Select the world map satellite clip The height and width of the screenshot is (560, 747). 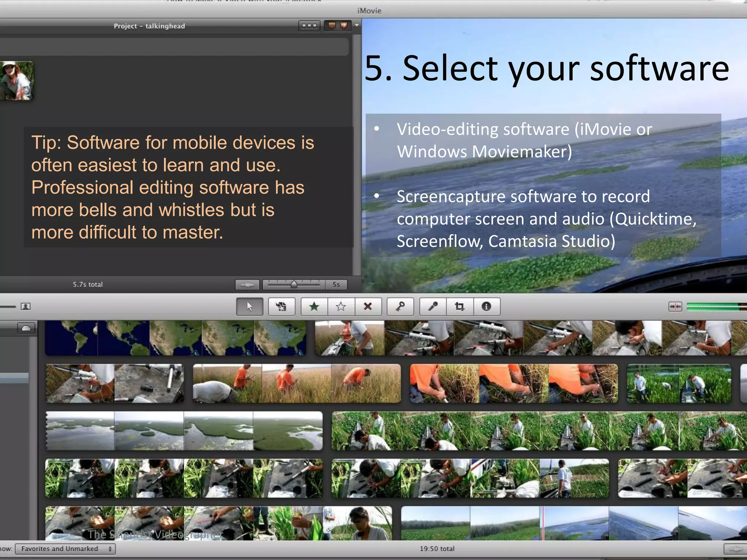tap(175, 338)
